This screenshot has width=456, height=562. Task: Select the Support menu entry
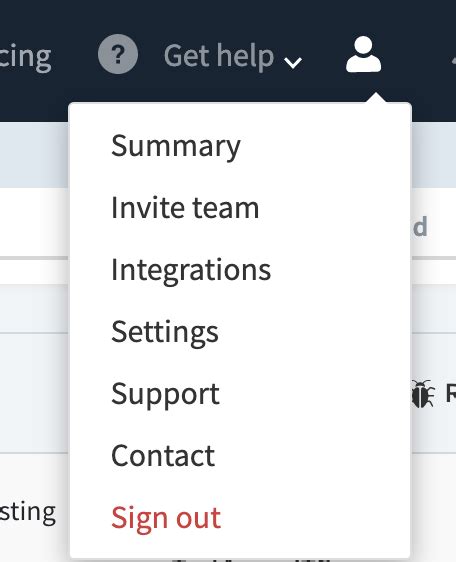(165, 395)
